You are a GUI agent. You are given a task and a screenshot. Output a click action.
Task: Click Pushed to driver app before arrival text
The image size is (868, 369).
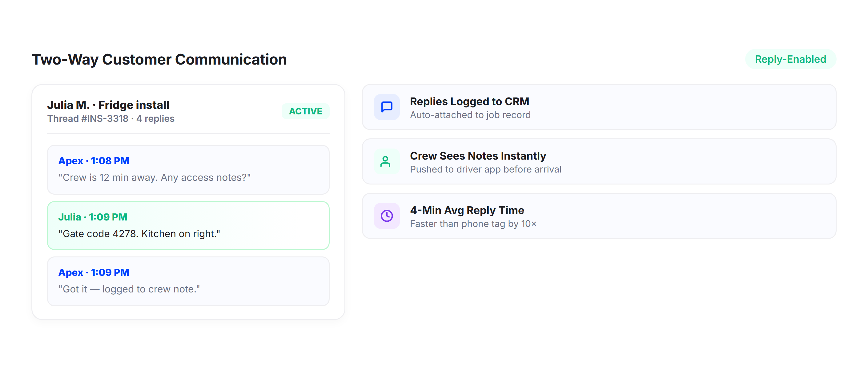(x=485, y=169)
